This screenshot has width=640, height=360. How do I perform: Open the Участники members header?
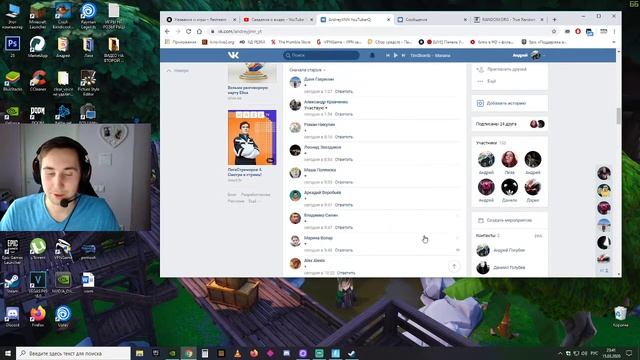(x=491, y=143)
